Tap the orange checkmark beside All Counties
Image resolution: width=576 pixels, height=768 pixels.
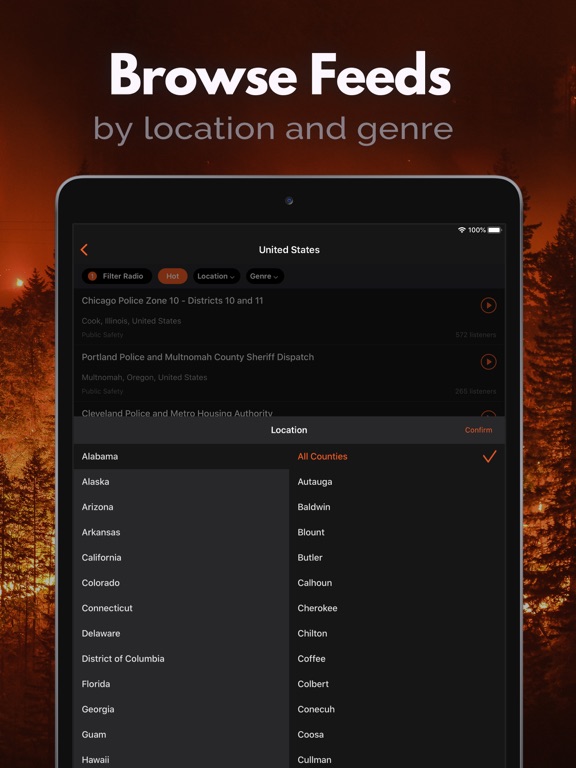point(489,456)
